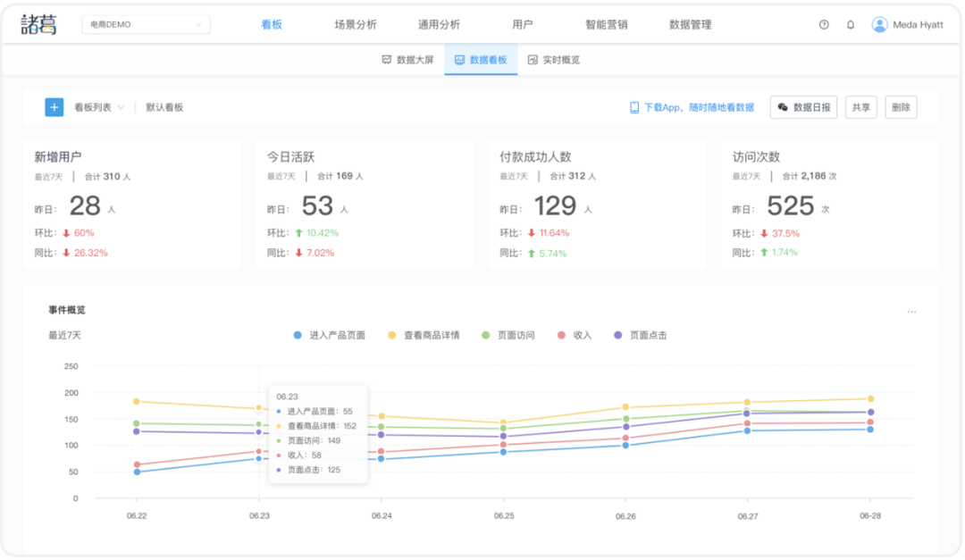Click the 06.26 yellow data point

coord(625,407)
